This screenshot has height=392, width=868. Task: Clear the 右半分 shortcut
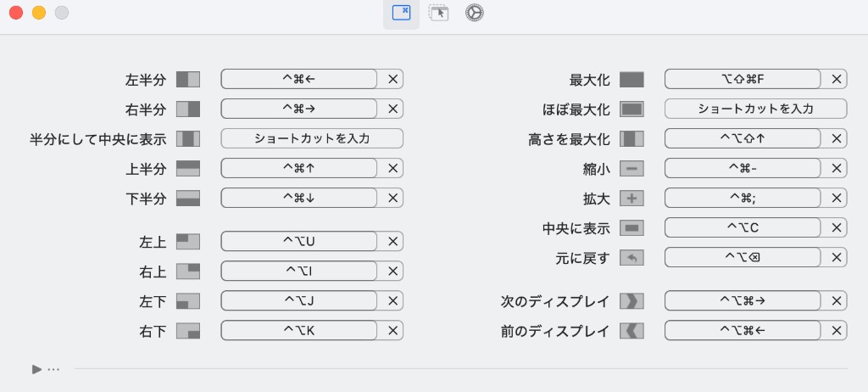point(392,109)
